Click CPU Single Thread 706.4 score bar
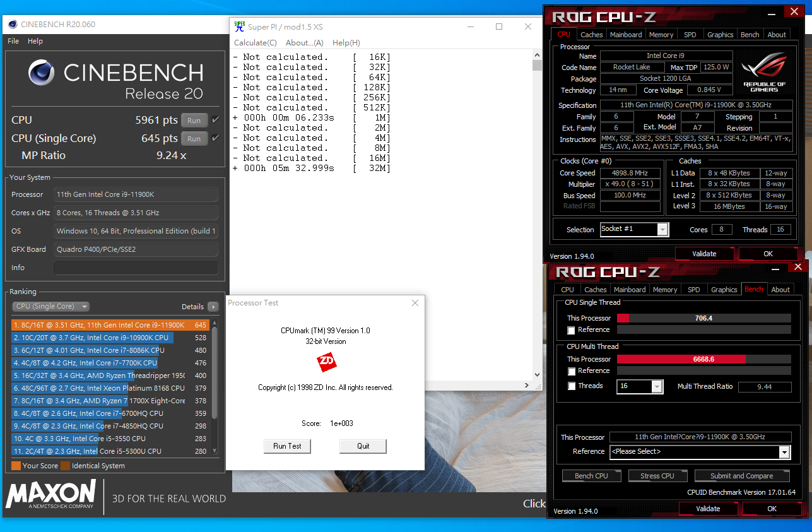 [703, 318]
